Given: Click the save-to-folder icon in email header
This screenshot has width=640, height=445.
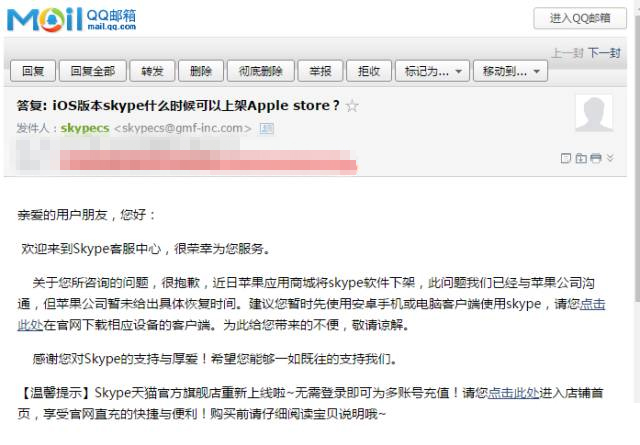Looking at the screenshot, I should point(581,158).
